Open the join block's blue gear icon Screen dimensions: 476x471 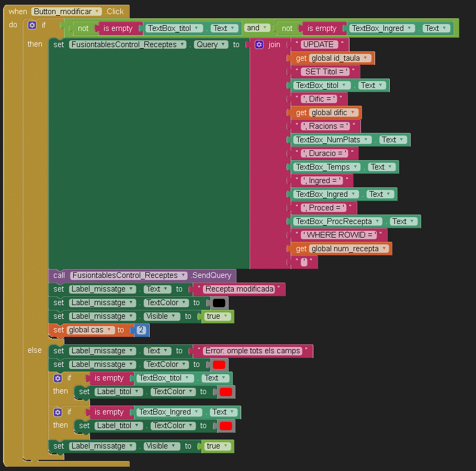coord(259,44)
